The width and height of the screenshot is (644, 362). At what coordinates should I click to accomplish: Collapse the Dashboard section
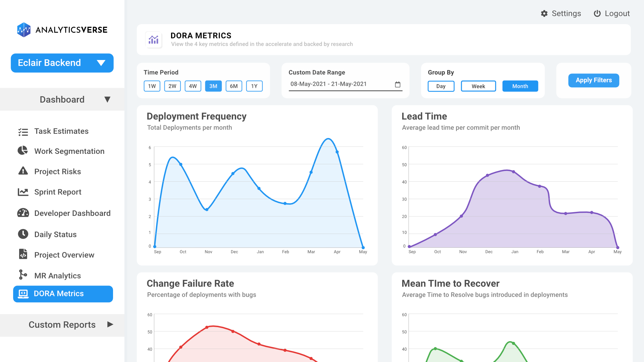pos(107,99)
